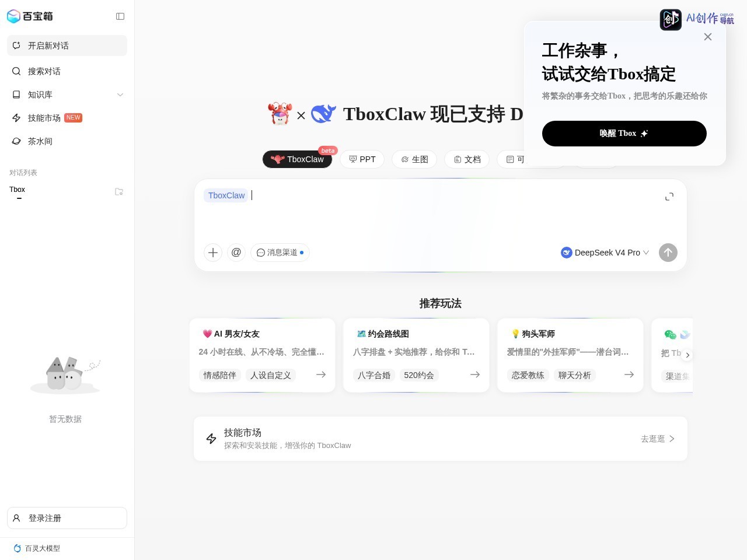Click the 八字合婚 tag
Viewport: 747px width, 560px height.
374,375
